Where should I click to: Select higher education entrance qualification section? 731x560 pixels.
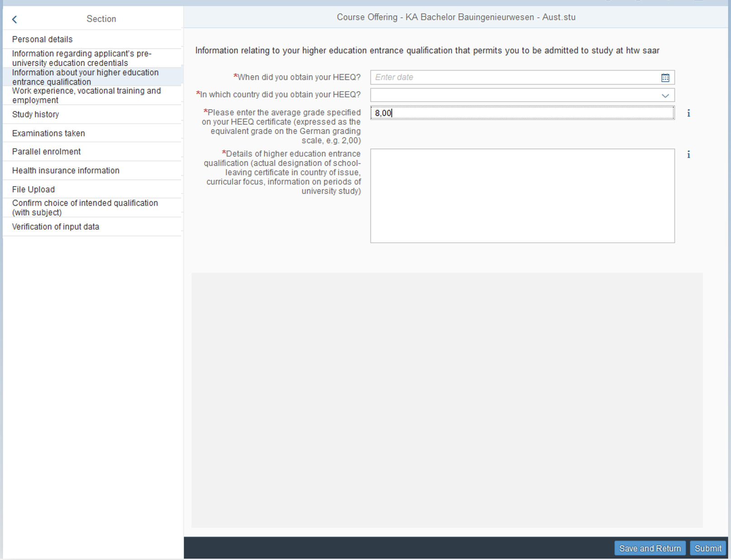pos(85,77)
